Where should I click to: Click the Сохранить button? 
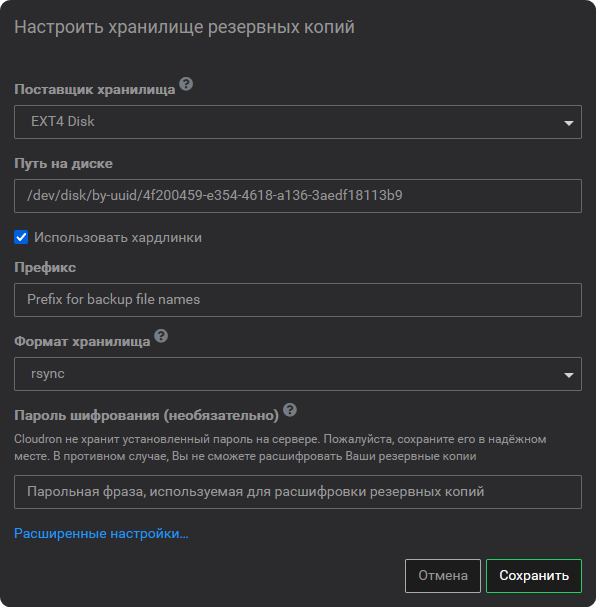tap(534, 576)
